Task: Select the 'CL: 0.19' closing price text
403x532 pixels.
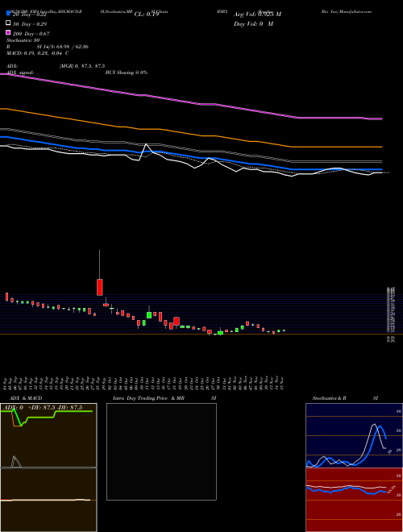Action: point(147,15)
